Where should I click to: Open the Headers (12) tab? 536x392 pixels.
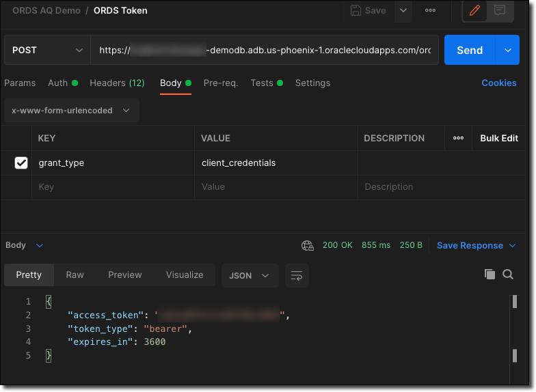pos(117,83)
